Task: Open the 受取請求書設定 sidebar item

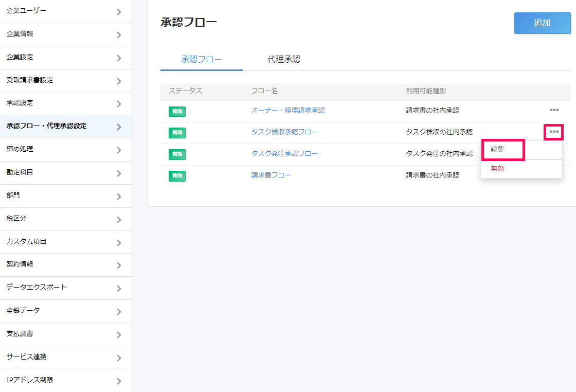Action: (66, 81)
